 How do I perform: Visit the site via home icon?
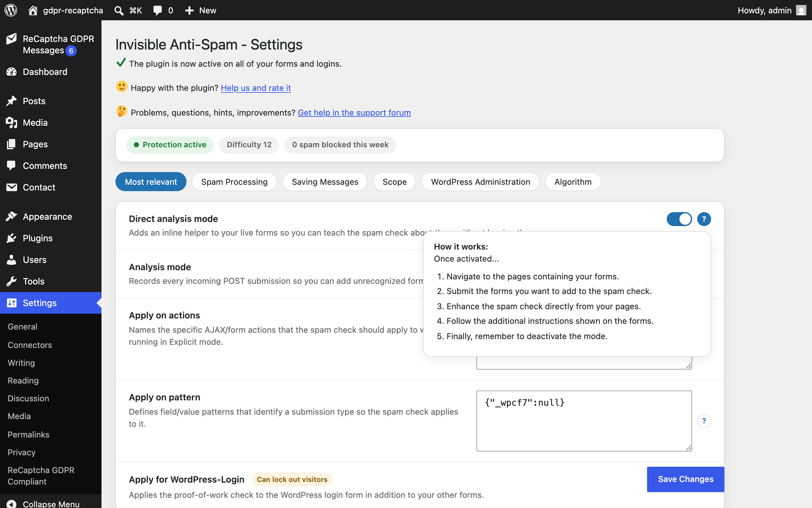(x=33, y=10)
